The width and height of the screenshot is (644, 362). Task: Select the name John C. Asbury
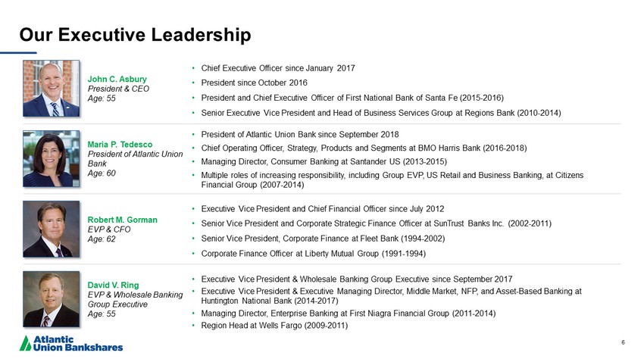[x=117, y=79]
